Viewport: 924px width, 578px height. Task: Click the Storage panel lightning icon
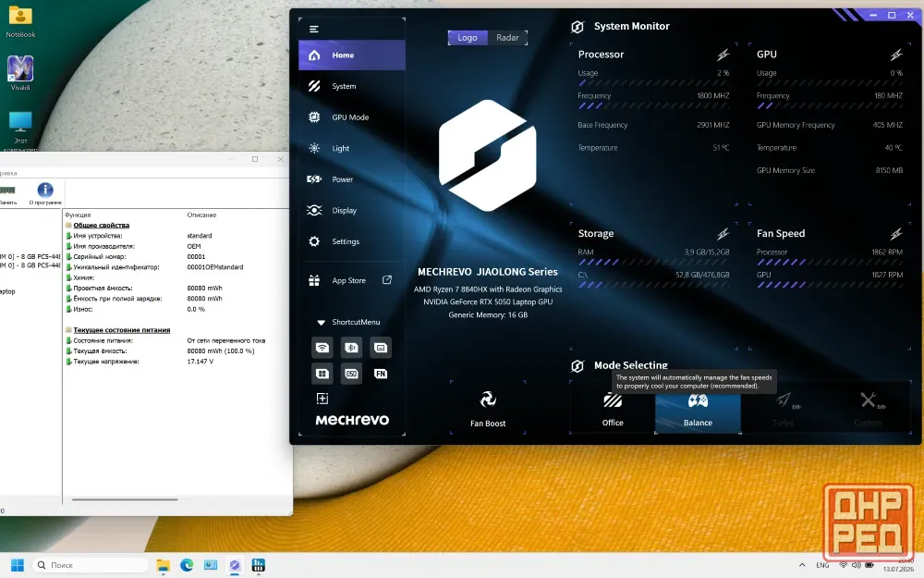[723, 234]
